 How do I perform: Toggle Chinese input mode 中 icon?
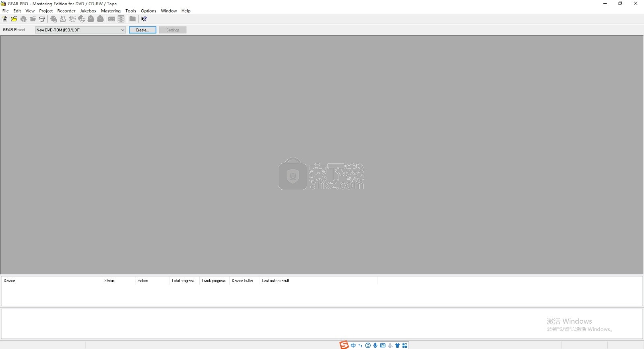click(x=353, y=345)
